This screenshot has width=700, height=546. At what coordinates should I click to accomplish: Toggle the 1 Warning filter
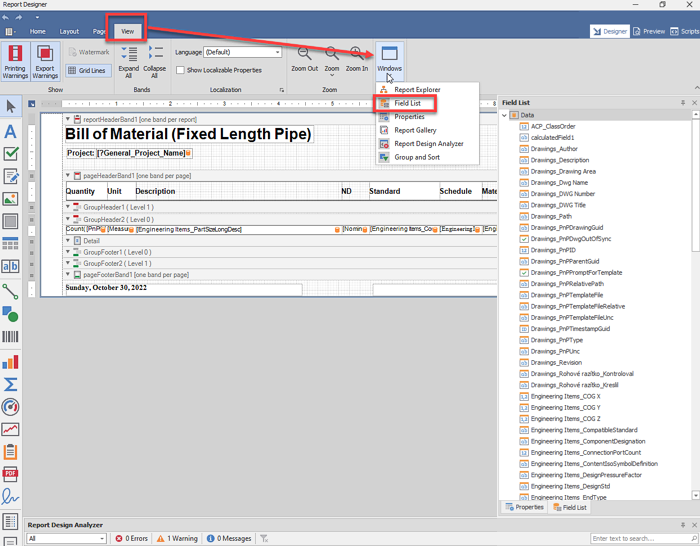pyautogui.click(x=176, y=538)
